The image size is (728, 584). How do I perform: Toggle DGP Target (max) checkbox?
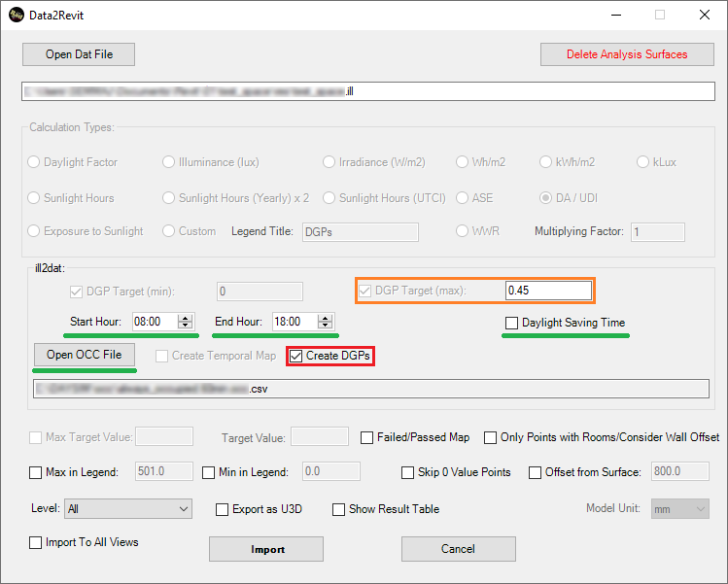coord(364,291)
